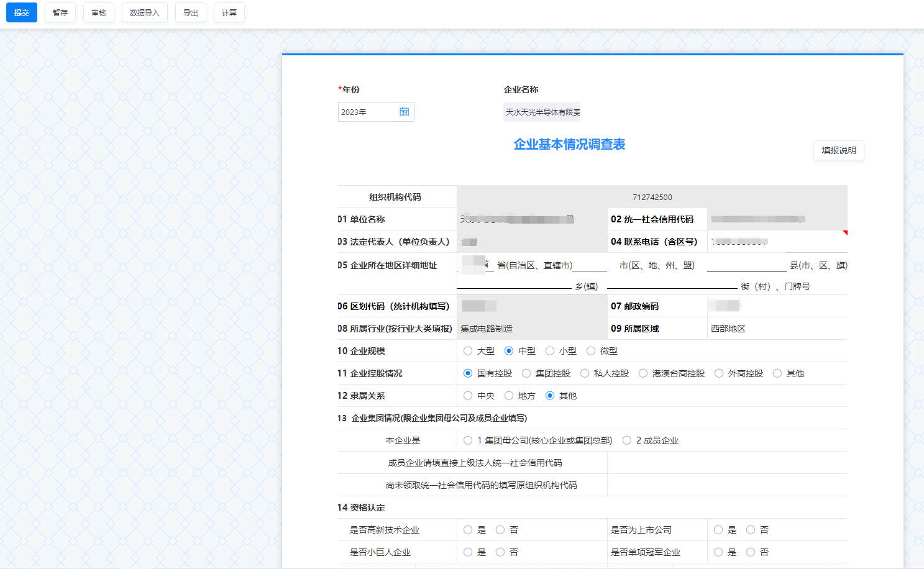This screenshot has height=569, width=924.
Task: Click the 暂存 save draft button
Action: point(60,12)
